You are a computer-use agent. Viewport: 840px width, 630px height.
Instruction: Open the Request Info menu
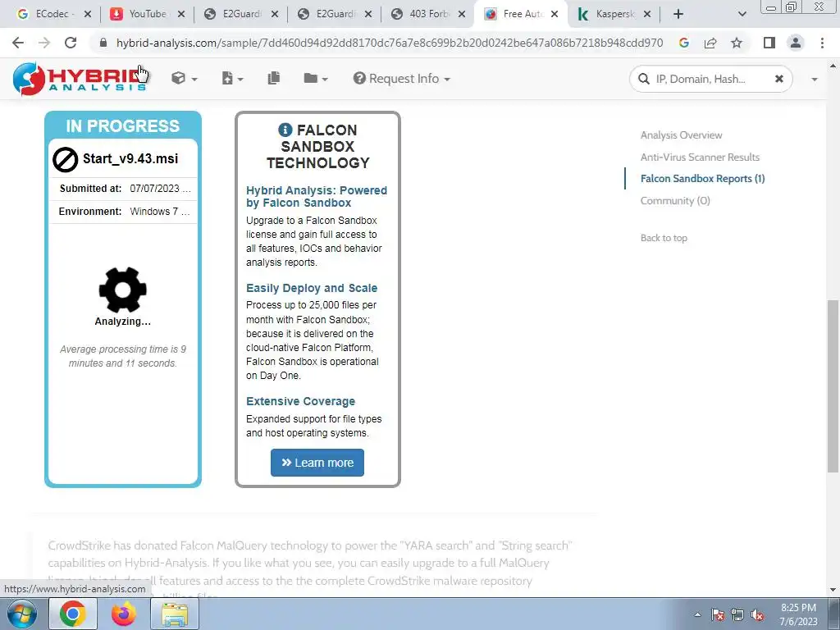coord(402,79)
